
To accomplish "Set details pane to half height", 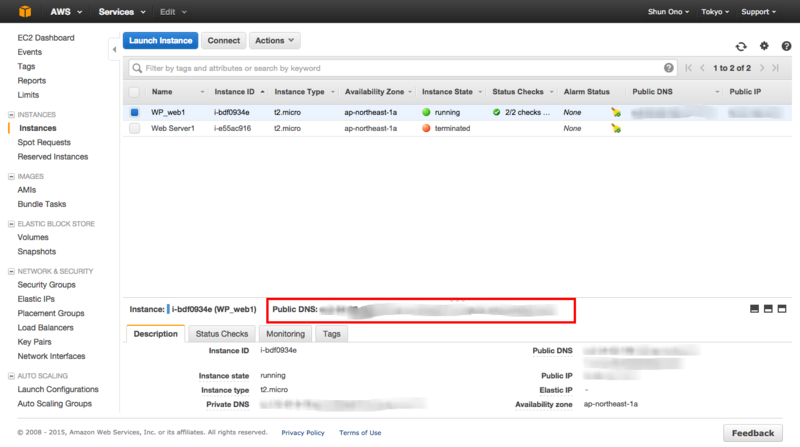I will click(x=768, y=309).
